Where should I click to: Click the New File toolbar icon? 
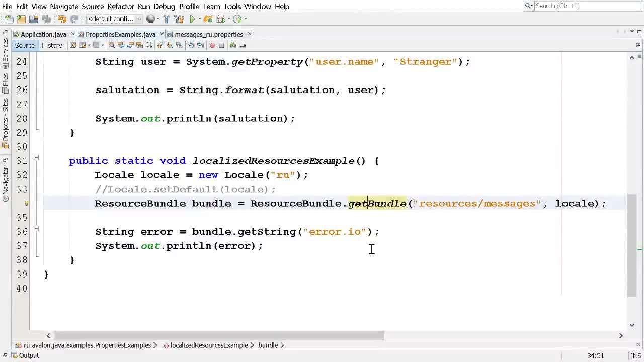coord(9,19)
